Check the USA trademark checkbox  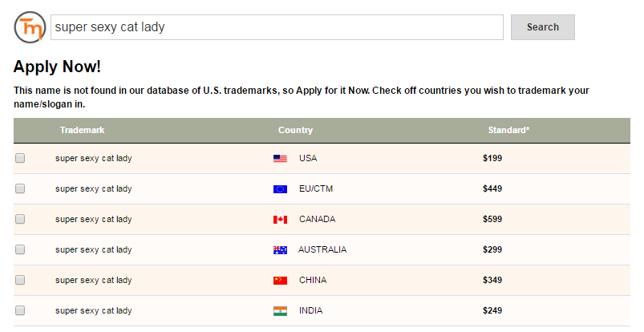pos(20,158)
